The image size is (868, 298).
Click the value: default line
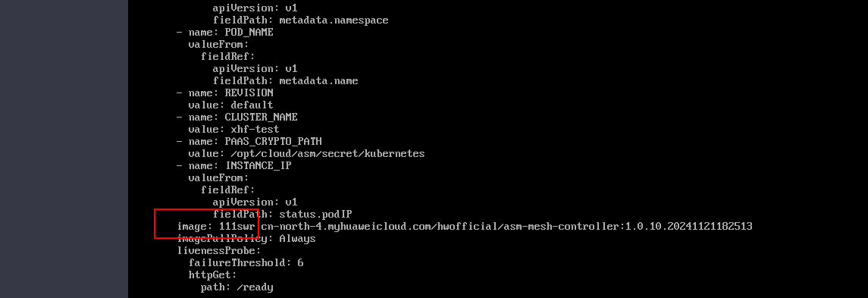click(230, 105)
